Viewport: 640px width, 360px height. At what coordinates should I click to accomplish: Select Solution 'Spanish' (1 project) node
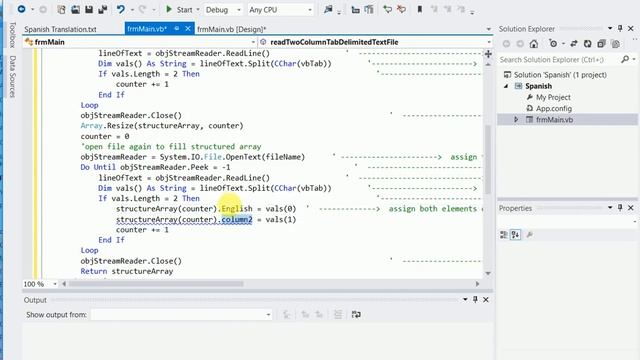click(x=560, y=75)
